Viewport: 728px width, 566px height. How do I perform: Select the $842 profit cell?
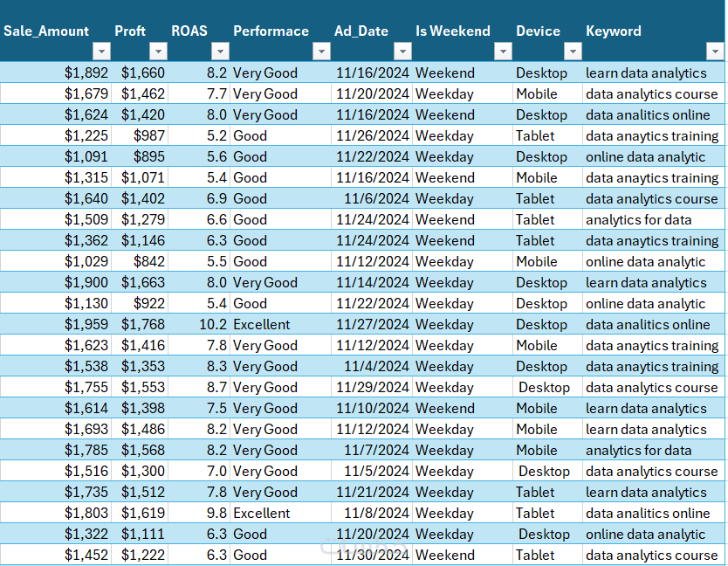click(140, 261)
